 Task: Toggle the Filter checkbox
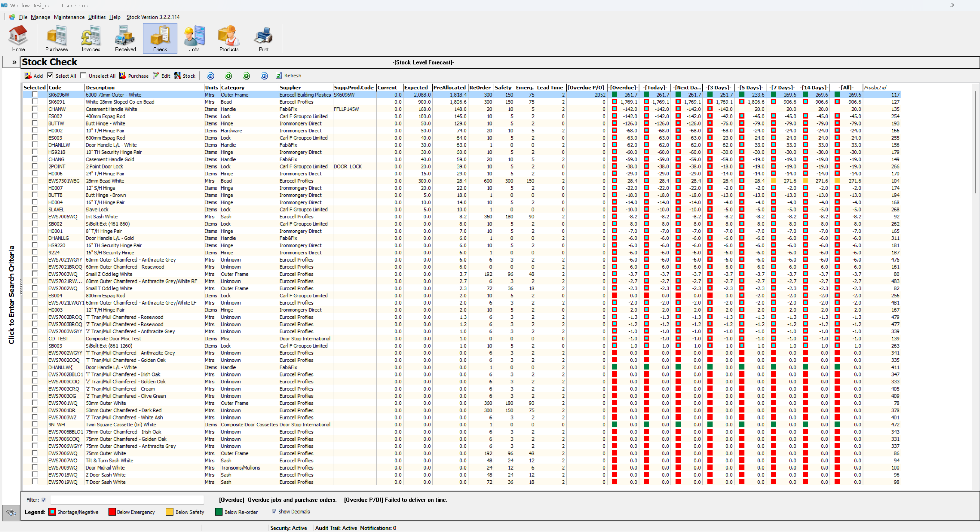click(43, 500)
